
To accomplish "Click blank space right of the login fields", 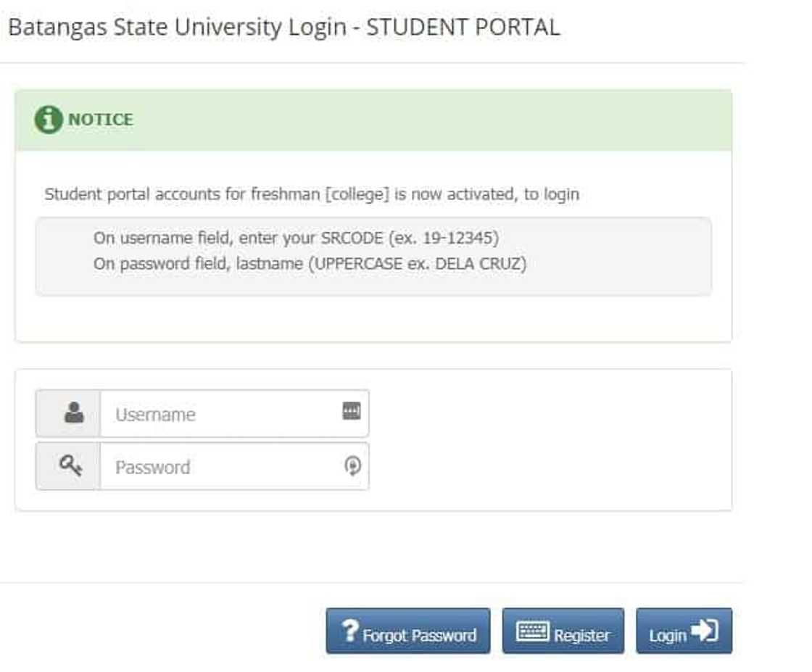I will tap(551, 440).
